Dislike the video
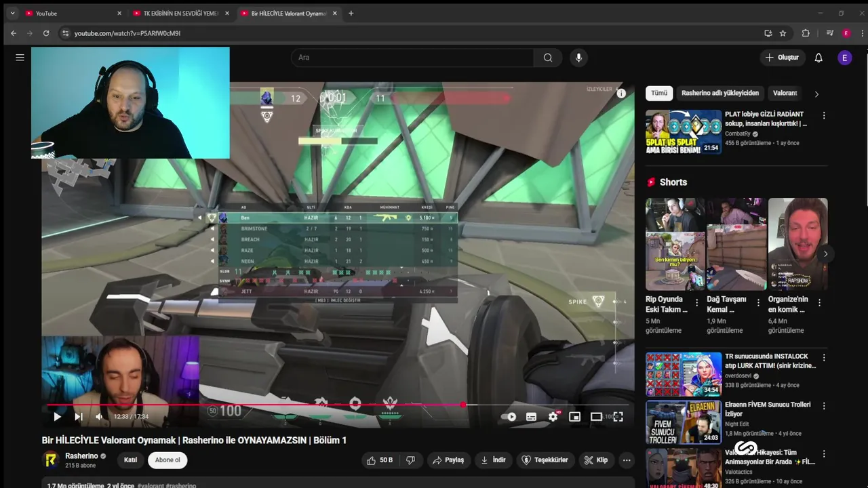This screenshot has height=488, width=868. [x=410, y=460]
